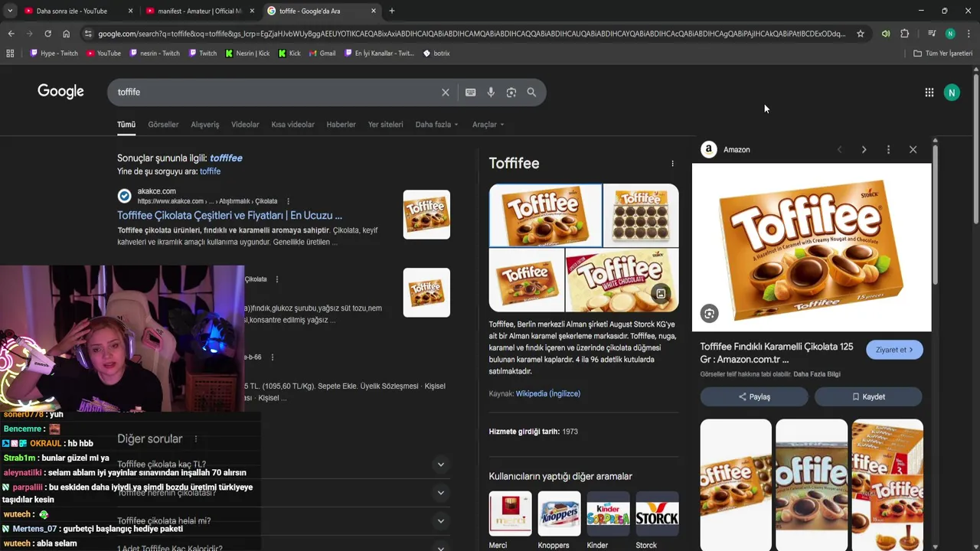This screenshot has height=551, width=980.
Task: Open the Nesrin | Kick bookmark
Action: 247,54
